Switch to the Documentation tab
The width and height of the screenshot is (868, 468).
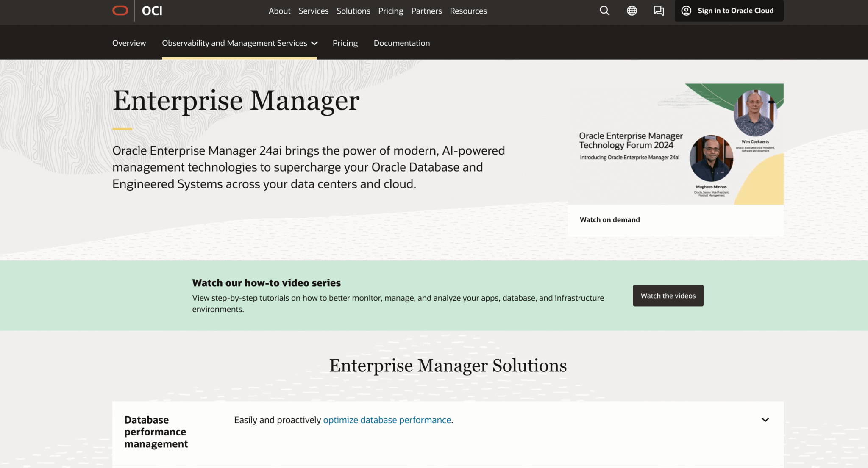point(401,43)
